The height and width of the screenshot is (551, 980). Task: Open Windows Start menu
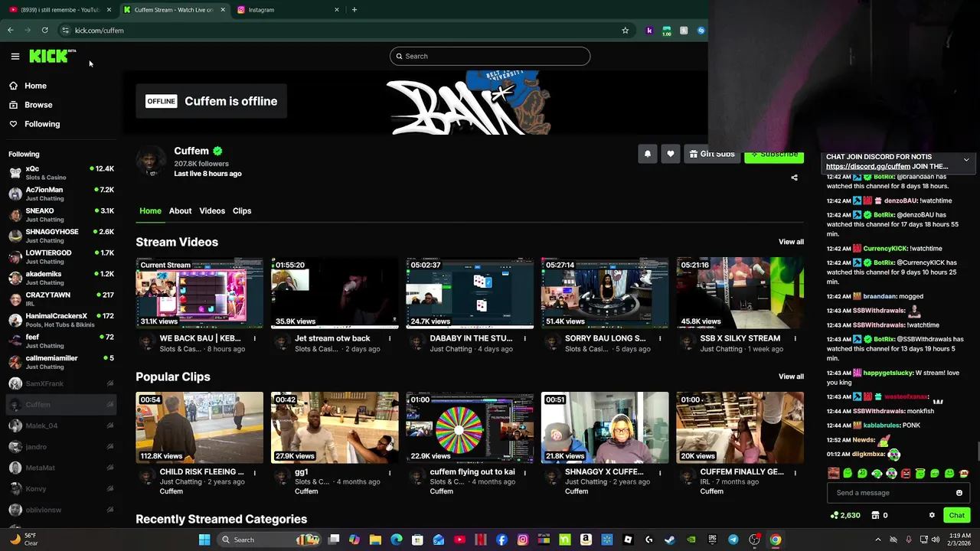[204, 540]
